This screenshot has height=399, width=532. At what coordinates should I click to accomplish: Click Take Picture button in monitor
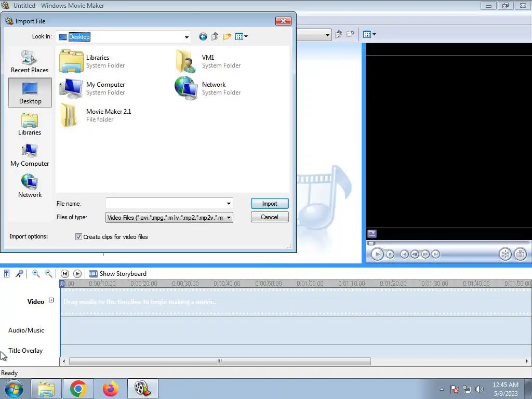[521, 254]
